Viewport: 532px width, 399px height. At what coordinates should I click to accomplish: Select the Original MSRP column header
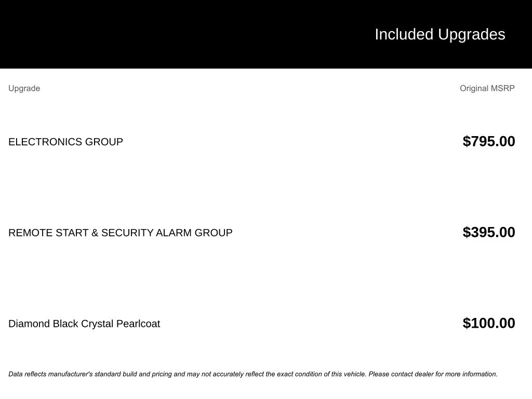(487, 88)
